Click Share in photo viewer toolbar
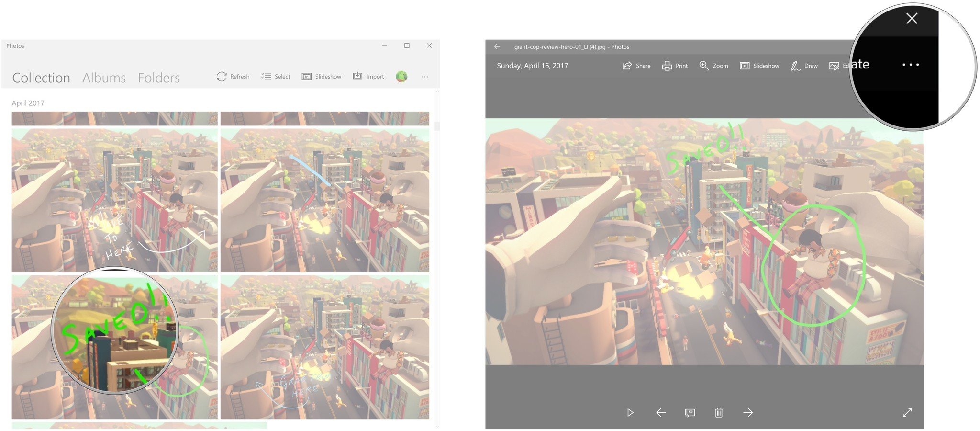Viewport: 980px width, 431px height. click(x=636, y=66)
